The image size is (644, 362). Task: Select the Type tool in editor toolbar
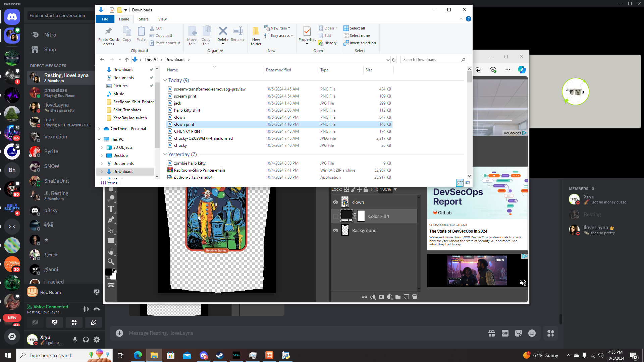click(x=111, y=209)
